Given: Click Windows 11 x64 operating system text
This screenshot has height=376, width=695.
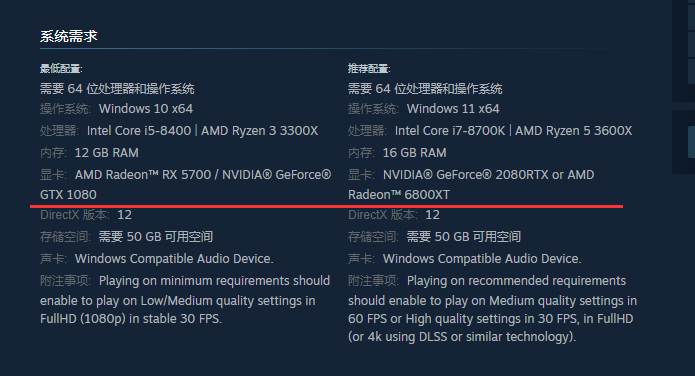Looking at the screenshot, I should pos(453,109).
